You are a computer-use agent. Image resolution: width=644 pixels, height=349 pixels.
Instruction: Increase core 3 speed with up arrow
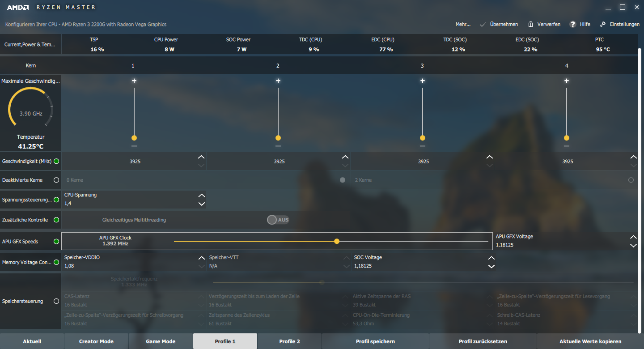(490, 157)
